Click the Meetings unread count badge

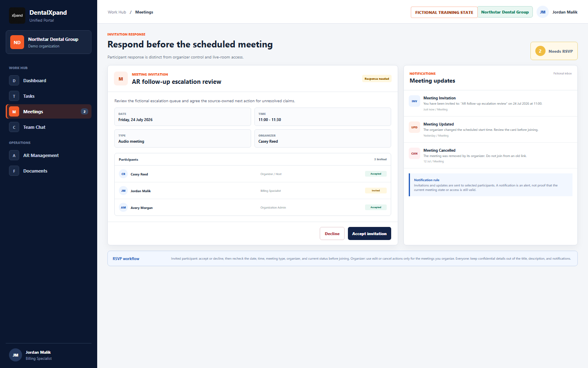click(x=85, y=112)
